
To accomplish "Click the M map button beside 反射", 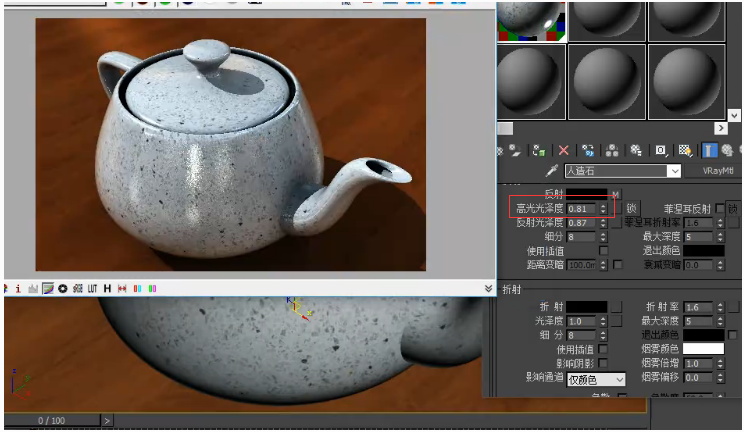I will point(615,194).
